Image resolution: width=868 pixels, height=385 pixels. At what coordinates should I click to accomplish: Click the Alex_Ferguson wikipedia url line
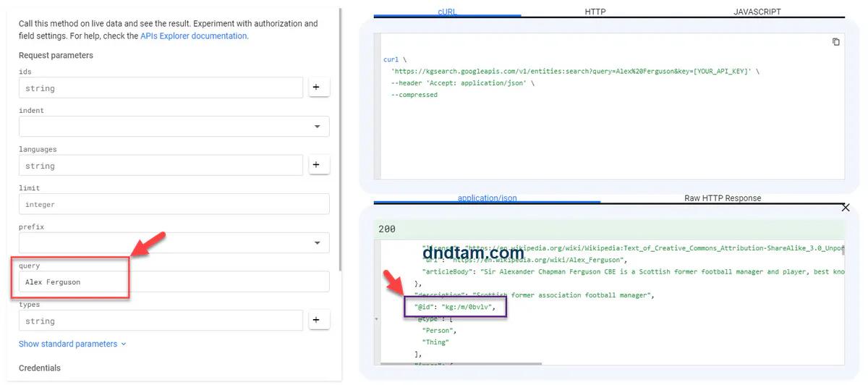click(525, 261)
